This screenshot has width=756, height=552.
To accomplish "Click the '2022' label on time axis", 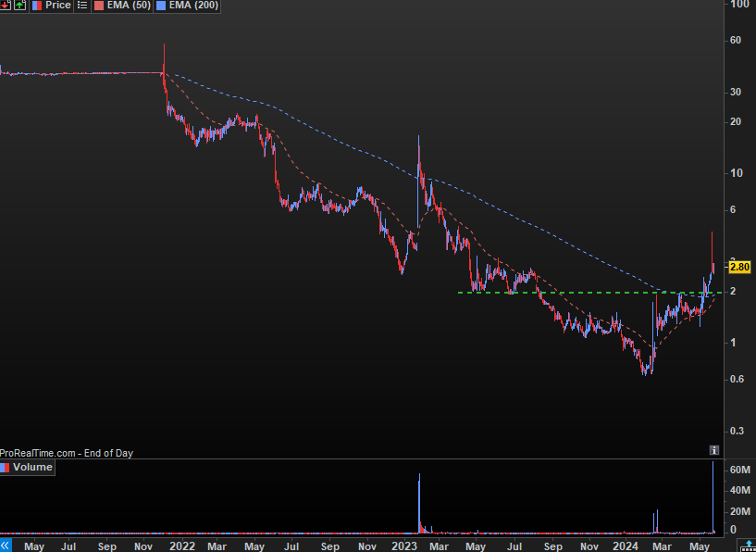I will pos(182,546).
